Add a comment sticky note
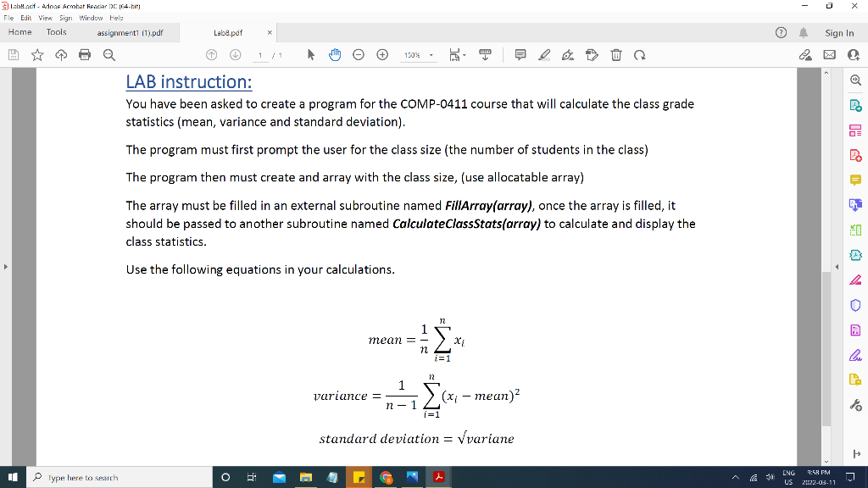This screenshot has width=868, height=488. (520, 55)
